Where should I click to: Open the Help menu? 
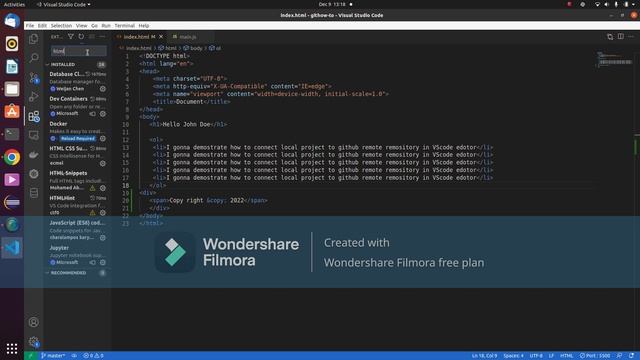coord(144,26)
